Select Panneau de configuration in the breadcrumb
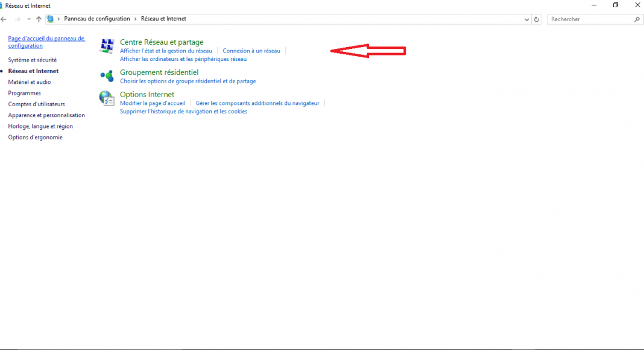644x350 pixels. click(x=97, y=19)
